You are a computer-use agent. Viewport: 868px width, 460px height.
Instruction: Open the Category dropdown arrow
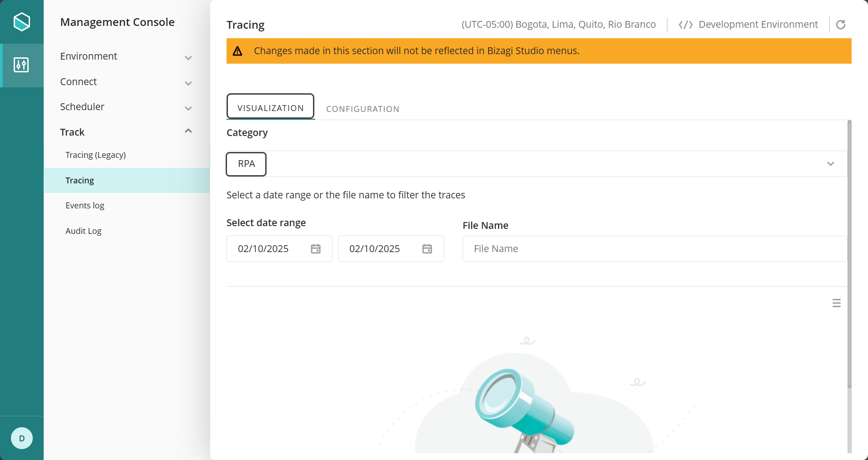[x=831, y=164]
